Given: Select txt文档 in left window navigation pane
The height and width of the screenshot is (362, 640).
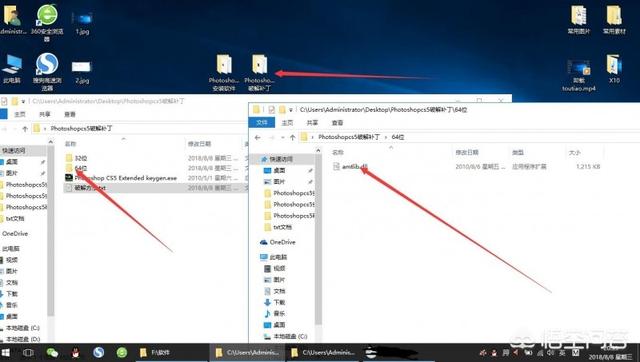Looking at the screenshot, I should (x=12, y=219).
